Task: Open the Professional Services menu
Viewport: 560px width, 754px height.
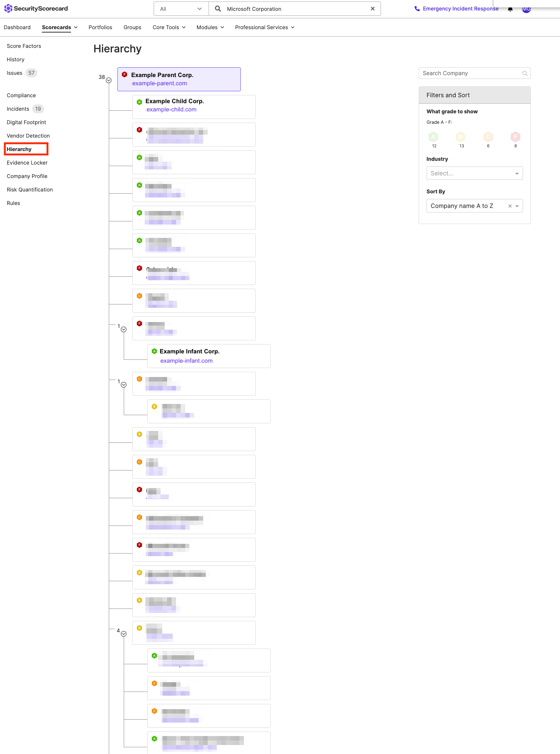Action: pyautogui.click(x=265, y=27)
